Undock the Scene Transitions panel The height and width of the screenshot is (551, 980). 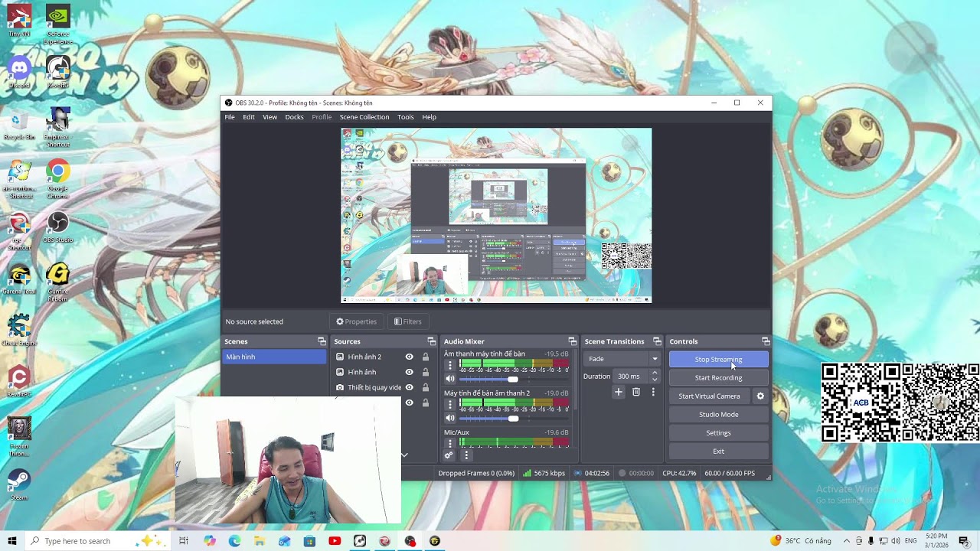(x=657, y=341)
